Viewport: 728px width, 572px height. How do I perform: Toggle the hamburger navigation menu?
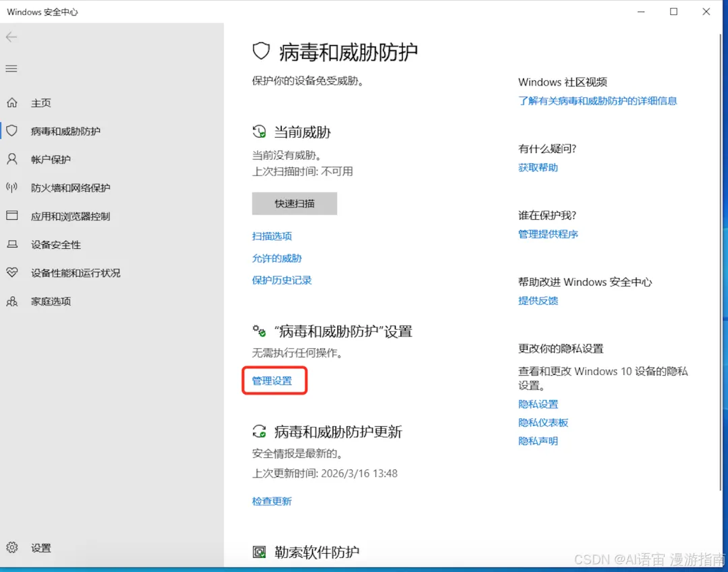[x=11, y=69]
